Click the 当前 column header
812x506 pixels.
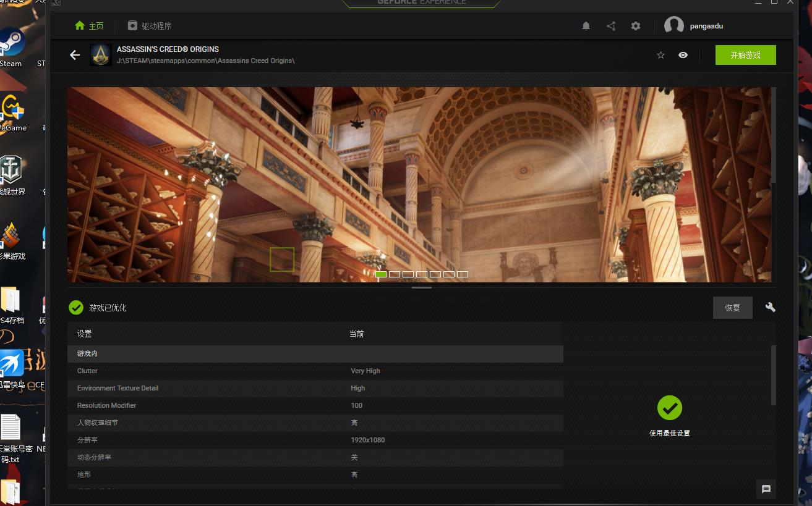pyautogui.click(x=357, y=334)
